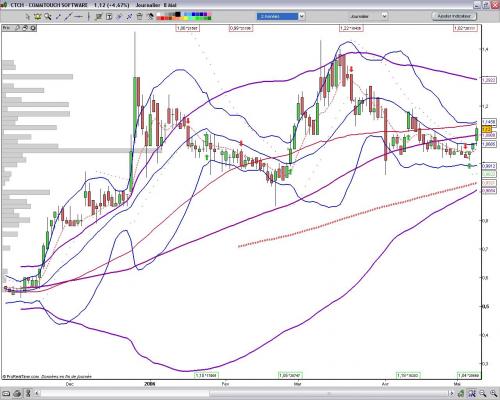Click the bottom green label starting 1,04

(x=469, y=375)
